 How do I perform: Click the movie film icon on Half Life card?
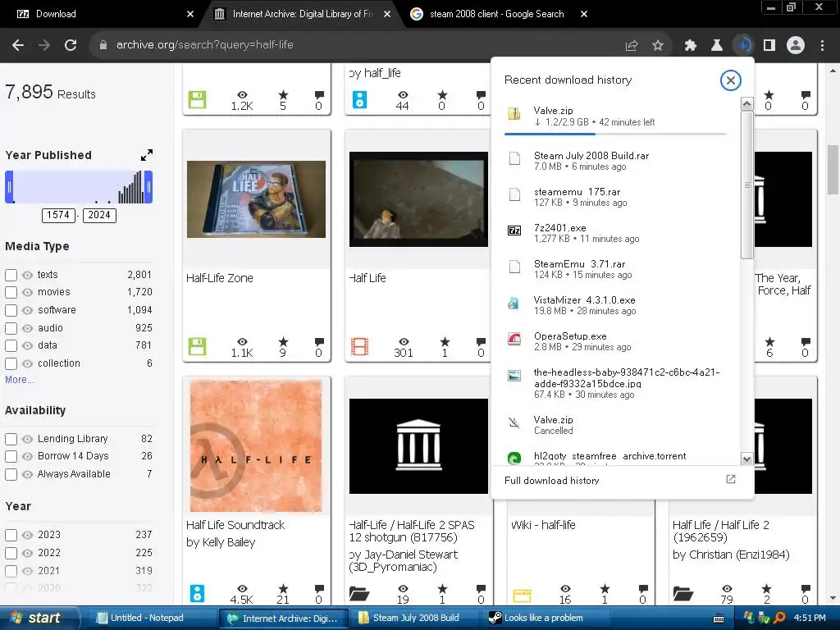359,347
